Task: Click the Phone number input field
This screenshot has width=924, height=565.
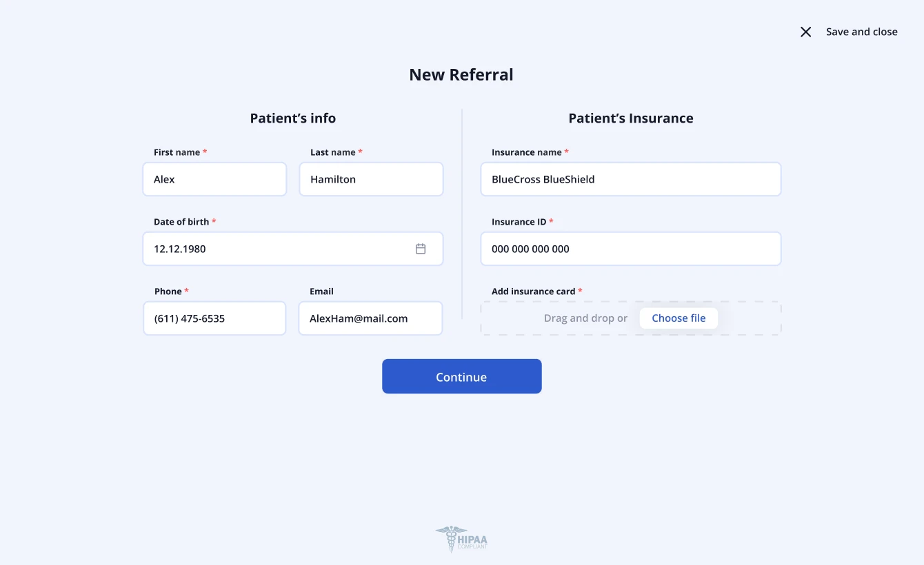Action: pos(214,318)
